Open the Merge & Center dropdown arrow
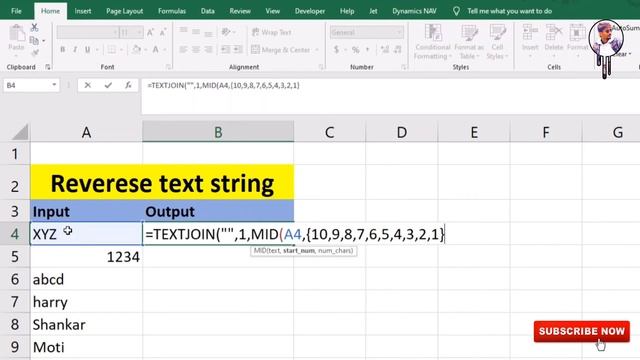Viewport: 640px width, 360px height. (317, 50)
